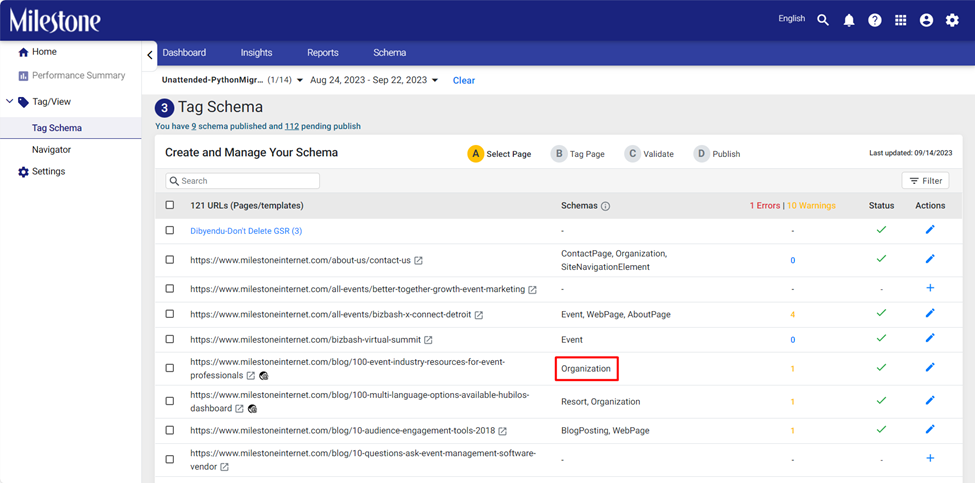Go to step D Publish
Viewport: 975px width, 483px height.
[717, 154]
